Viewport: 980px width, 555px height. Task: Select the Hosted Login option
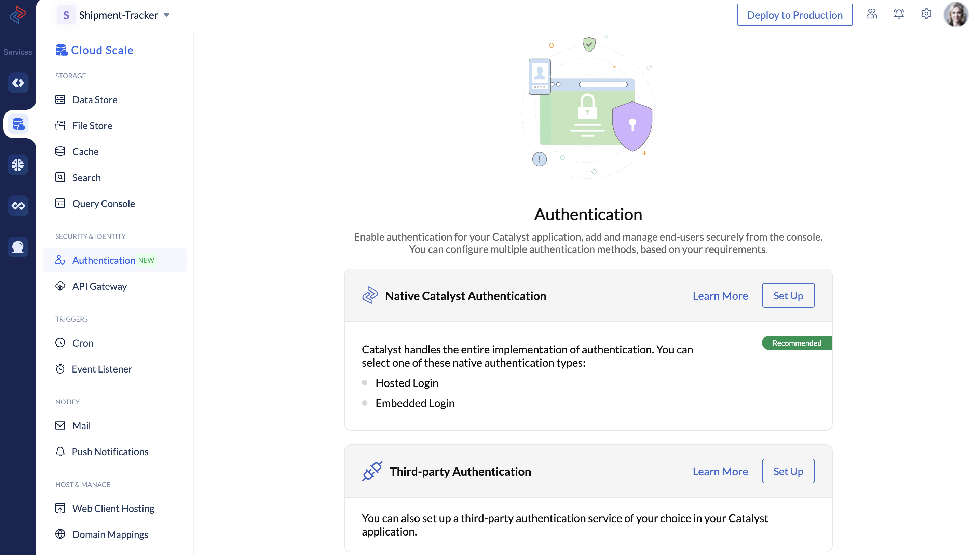[407, 383]
